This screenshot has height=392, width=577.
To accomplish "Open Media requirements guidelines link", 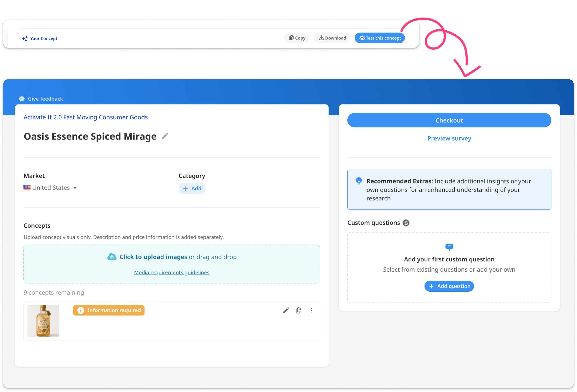I will click(172, 273).
